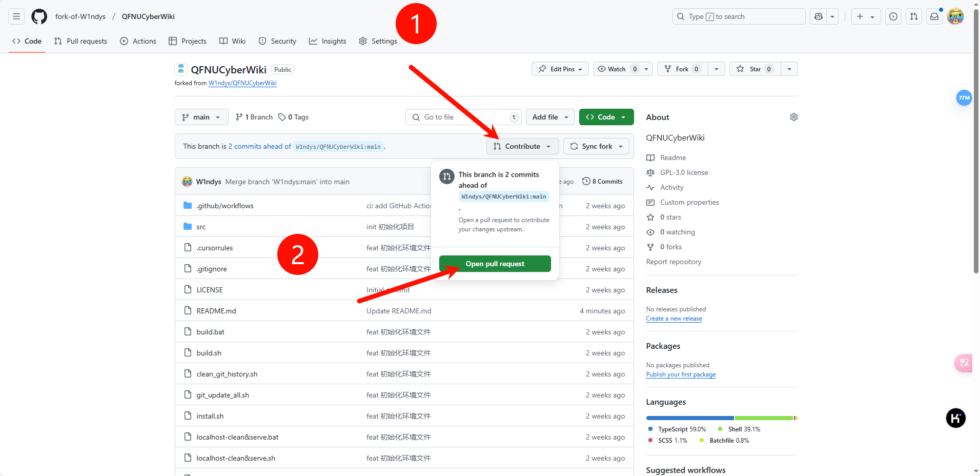Open the Watch options dropdown arrow
Screen dimensions: 980x476
646,69
